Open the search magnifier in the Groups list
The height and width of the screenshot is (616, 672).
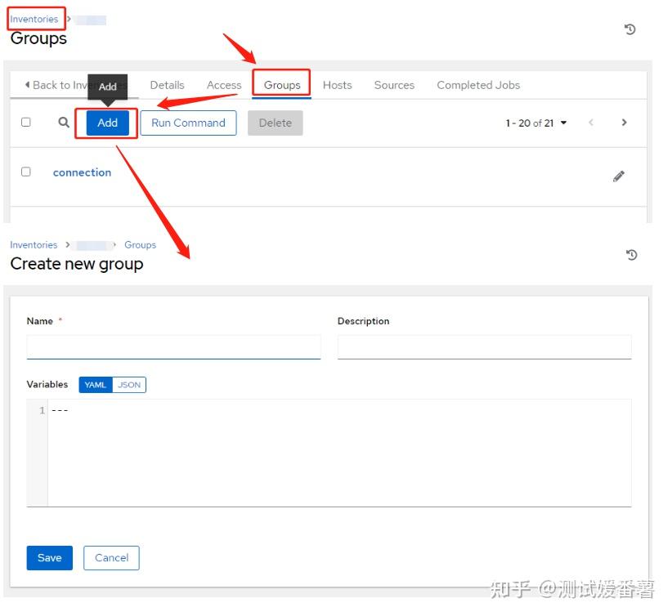(x=63, y=122)
